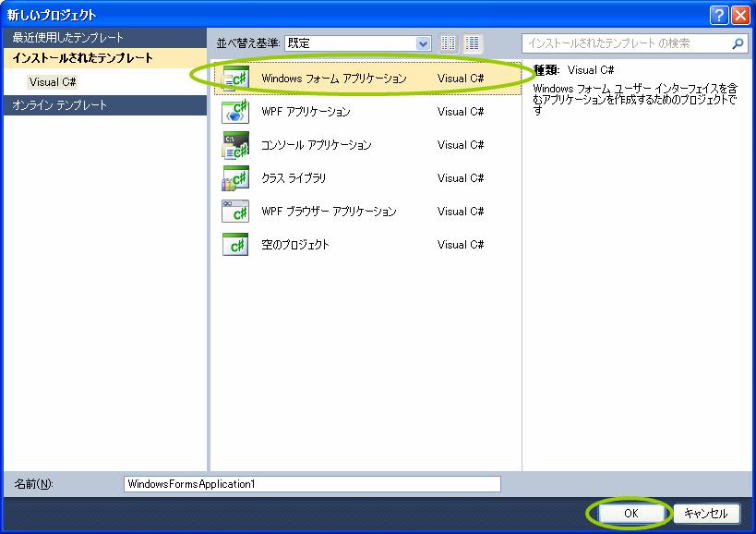Viewport: 756px width, 534px height.
Task: Click the WPF アプリケーション template icon
Action: pyautogui.click(x=235, y=112)
